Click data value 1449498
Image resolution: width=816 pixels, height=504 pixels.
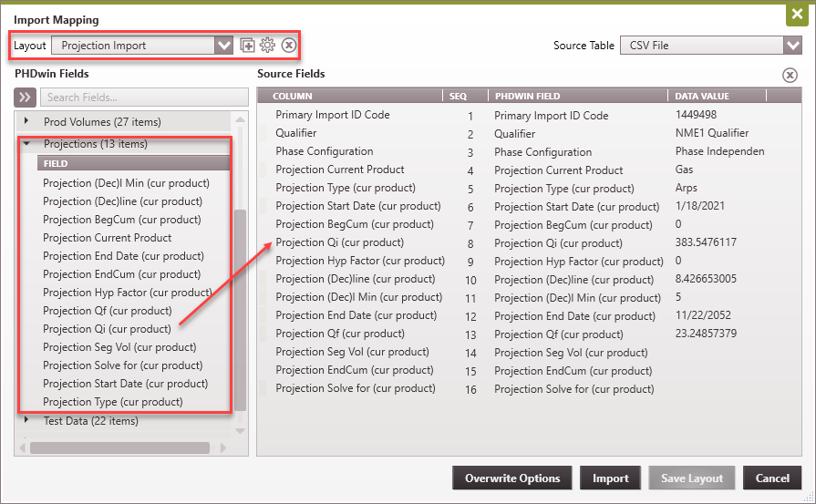click(696, 115)
